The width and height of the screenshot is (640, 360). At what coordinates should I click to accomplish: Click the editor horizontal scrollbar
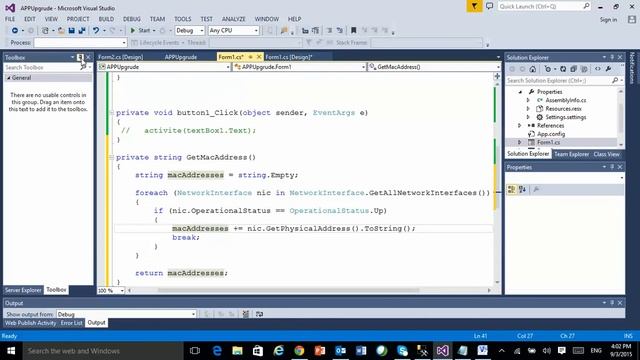click(289, 291)
